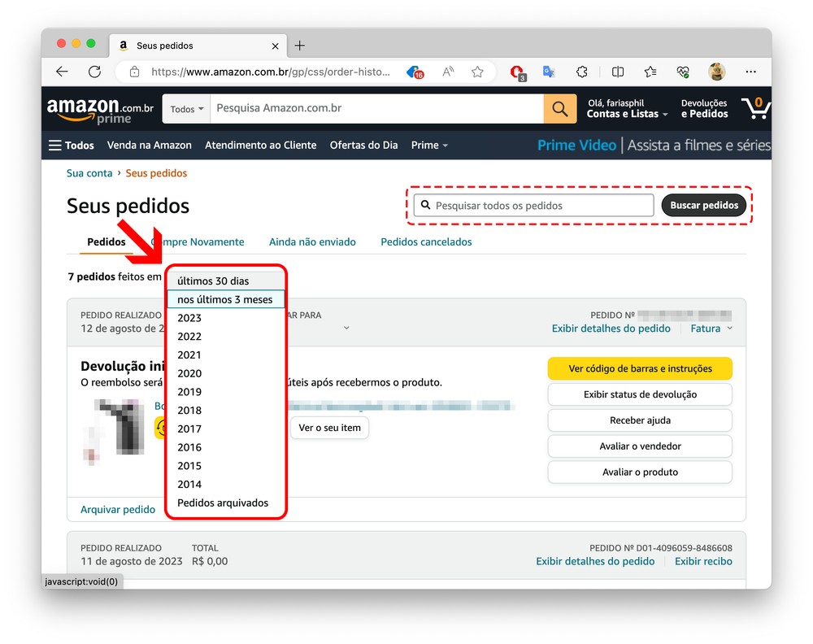The image size is (813, 644).
Task: Open the browser profile avatar
Action: [716, 72]
